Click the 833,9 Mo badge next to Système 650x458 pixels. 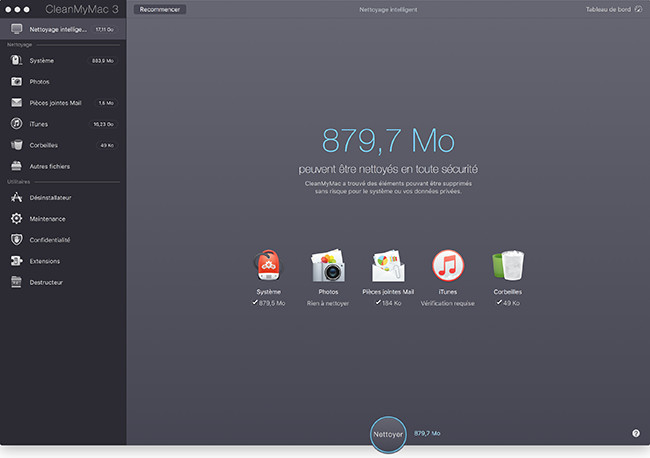coord(102,61)
